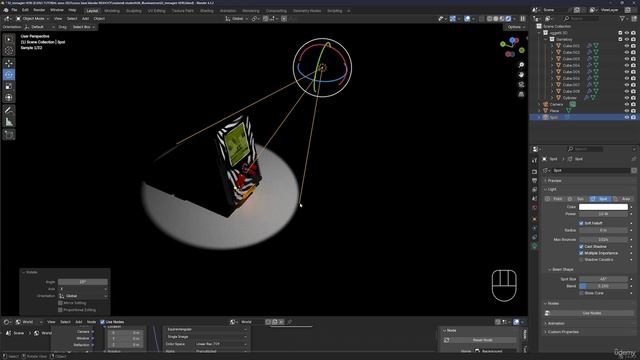640x360 pixels.
Task: Open the Object Mode dropdown
Action: (32, 19)
